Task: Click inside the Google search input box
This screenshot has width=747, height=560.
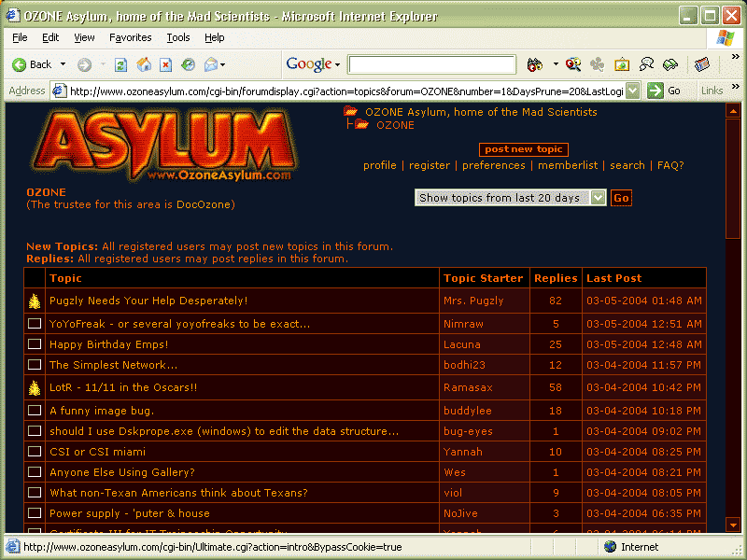Action: pos(431,64)
